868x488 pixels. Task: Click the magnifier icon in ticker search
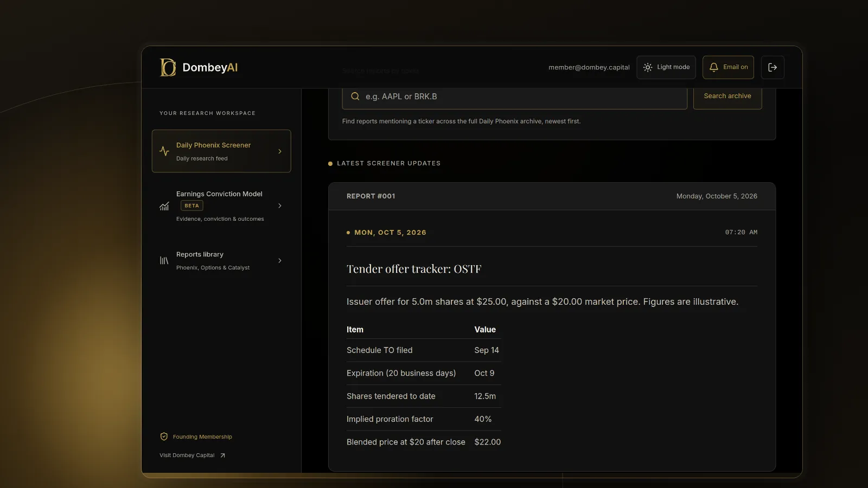tap(355, 97)
